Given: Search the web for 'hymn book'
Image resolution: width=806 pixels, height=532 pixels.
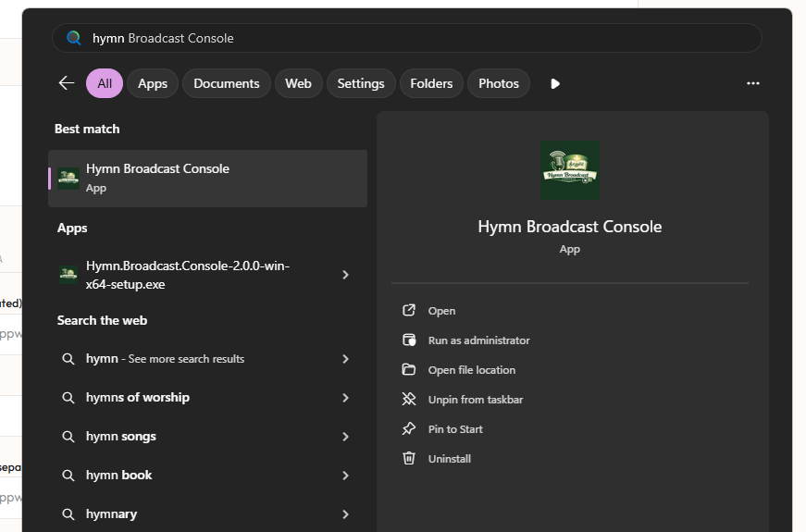Looking at the screenshot, I should (207, 475).
